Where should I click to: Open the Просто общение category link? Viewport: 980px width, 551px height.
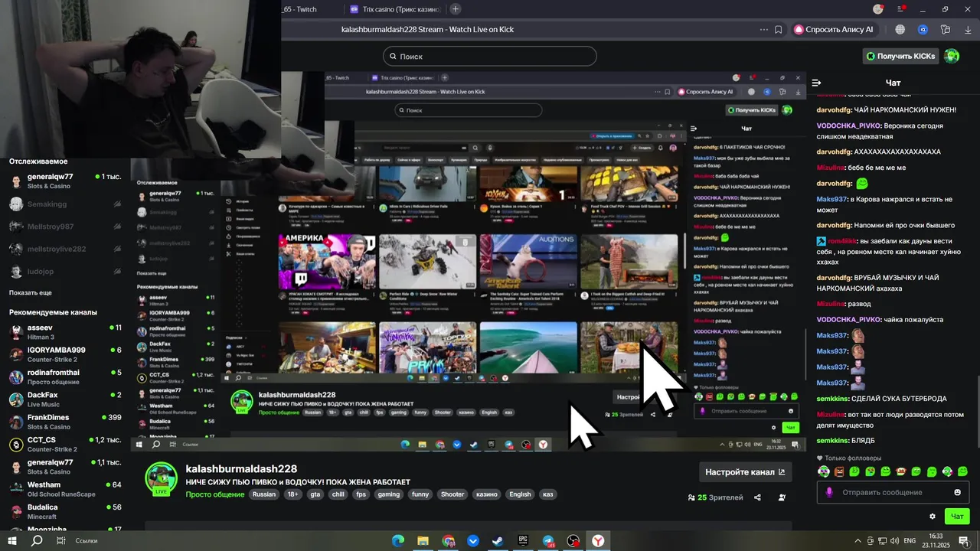point(215,494)
